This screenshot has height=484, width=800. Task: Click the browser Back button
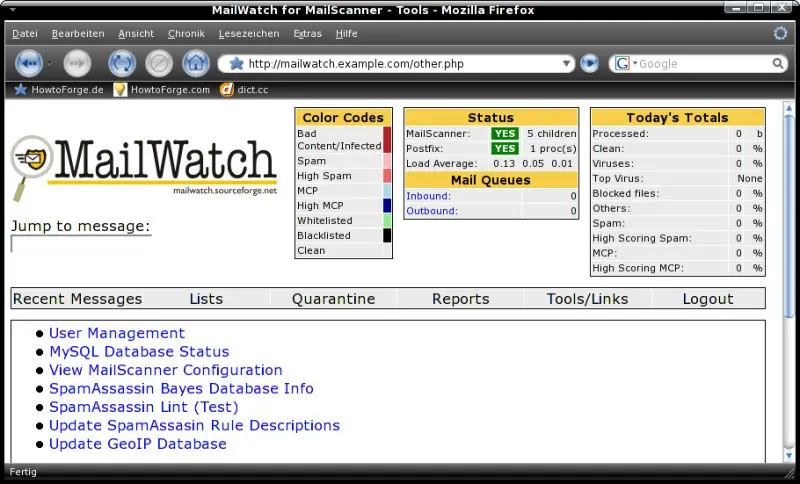[29, 64]
